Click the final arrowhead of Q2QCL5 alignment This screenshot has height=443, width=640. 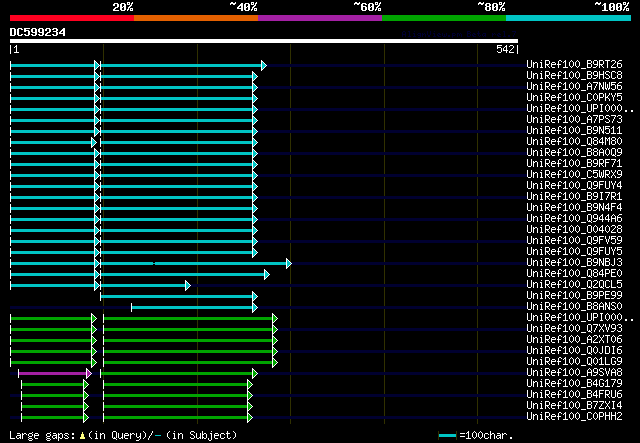188,285
